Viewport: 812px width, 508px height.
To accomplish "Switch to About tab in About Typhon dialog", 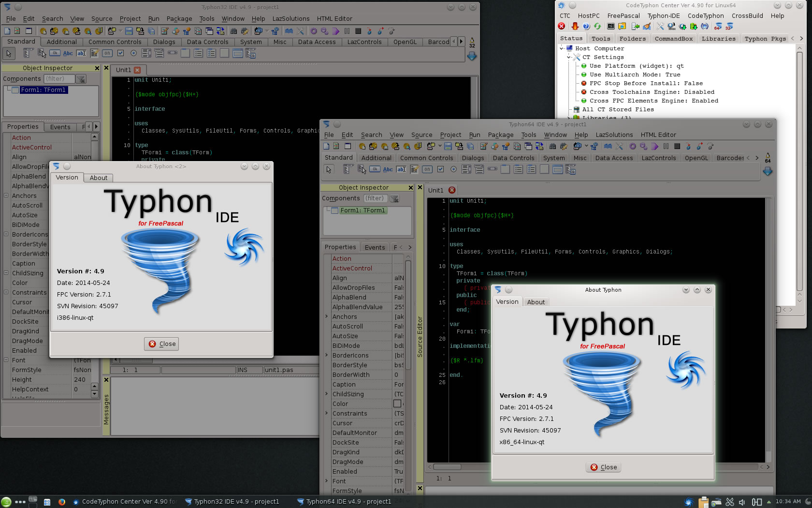I will [536, 302].
